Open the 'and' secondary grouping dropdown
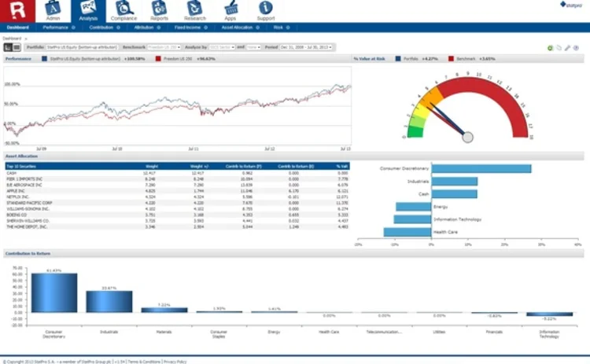Screen dimensions: 590x364 click(253, 47)
